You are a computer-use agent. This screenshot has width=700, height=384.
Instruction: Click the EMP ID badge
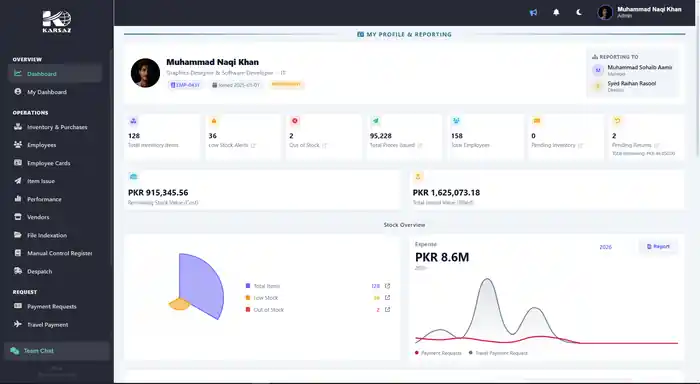185,85
